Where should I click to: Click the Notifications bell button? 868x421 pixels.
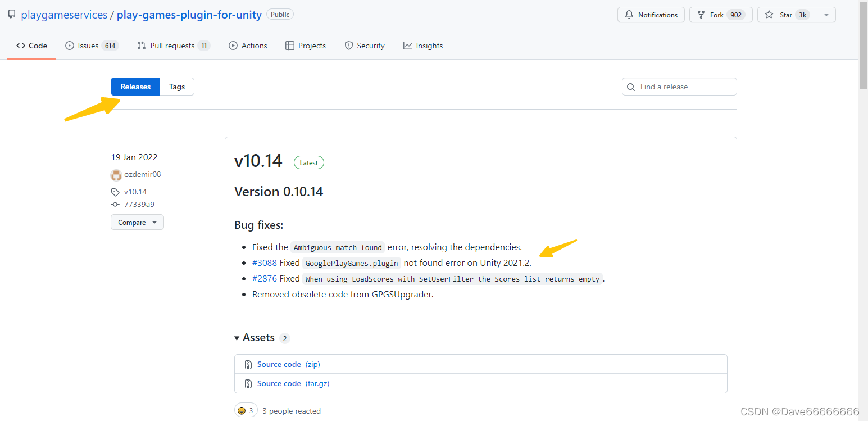(651, 15)
